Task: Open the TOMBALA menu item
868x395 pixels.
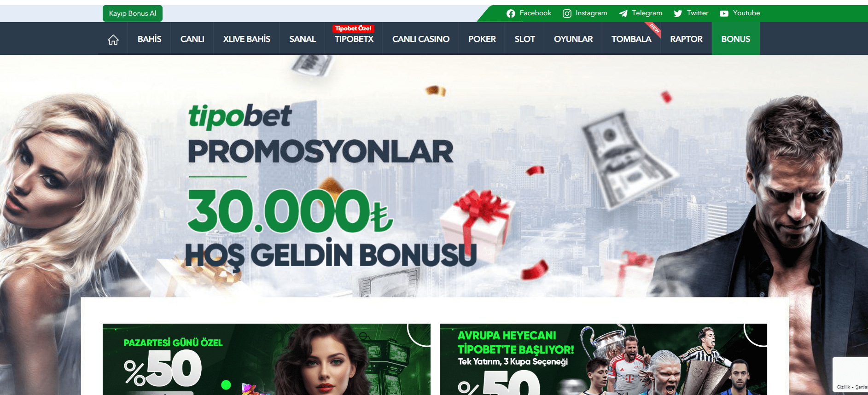Action: click(x=631, y=39)
